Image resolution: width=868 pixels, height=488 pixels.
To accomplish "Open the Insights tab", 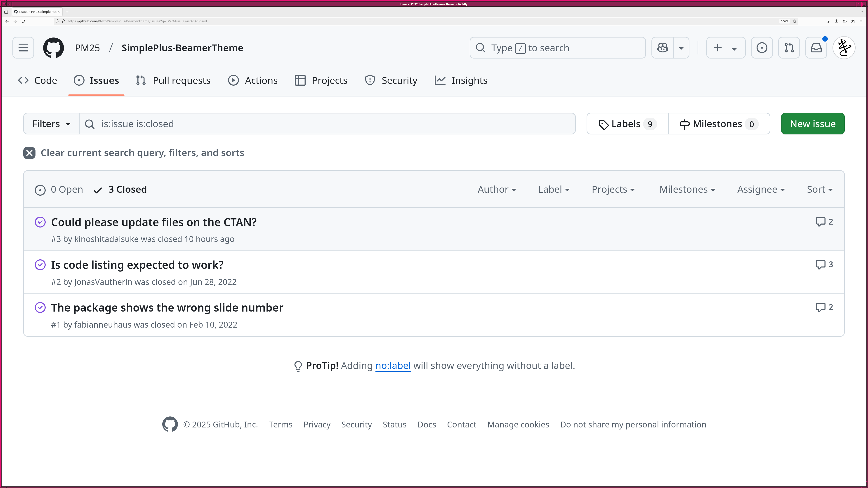I will 461,80.
